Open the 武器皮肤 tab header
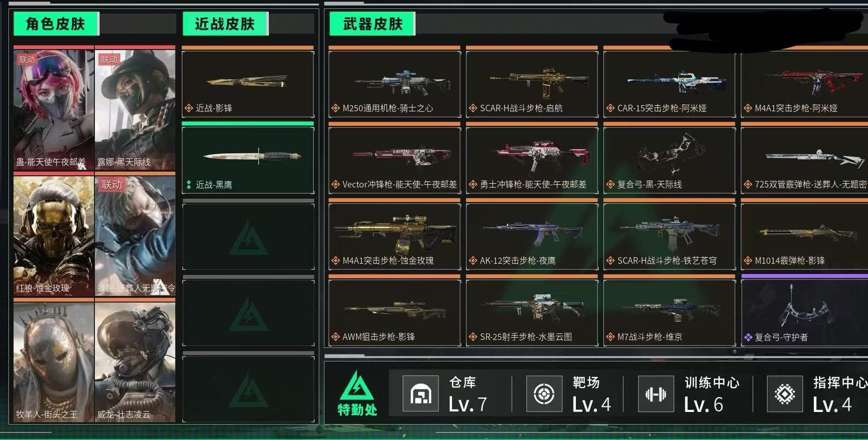The height and width of the screenshot is (440, 868). point(373,23)
